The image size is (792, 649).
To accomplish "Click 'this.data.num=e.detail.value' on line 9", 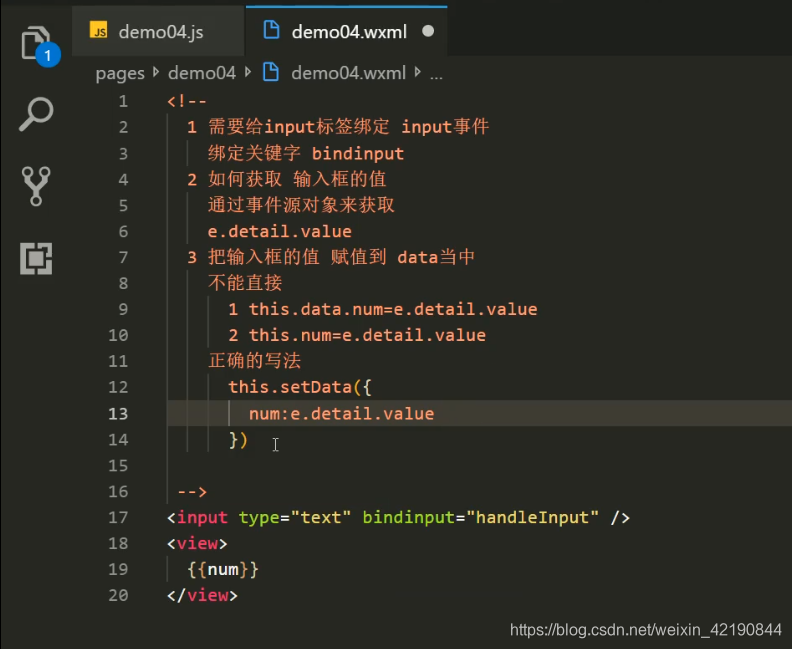I will (x=393, y=310).
